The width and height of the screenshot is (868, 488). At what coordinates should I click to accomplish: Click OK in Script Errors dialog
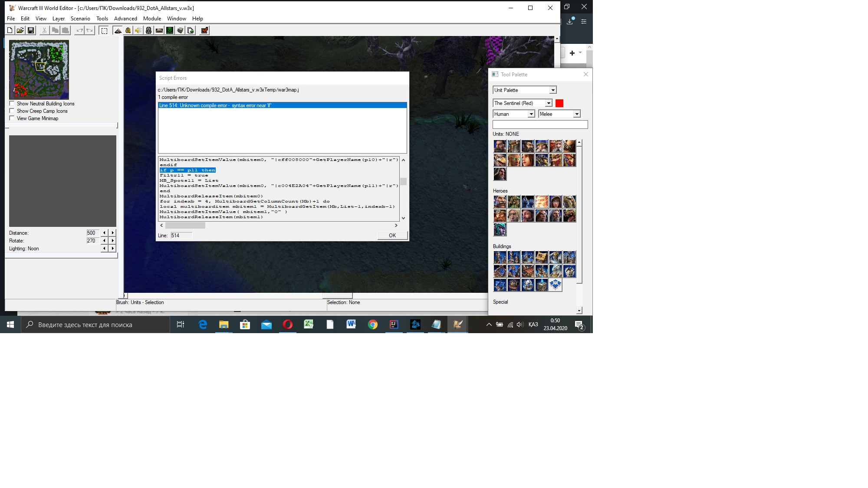(392, 236)
